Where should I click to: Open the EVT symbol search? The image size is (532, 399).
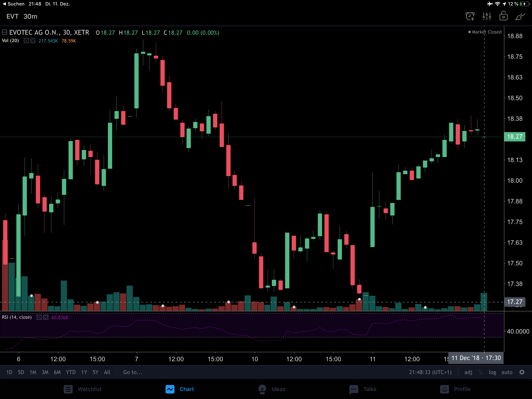(12, 16)
